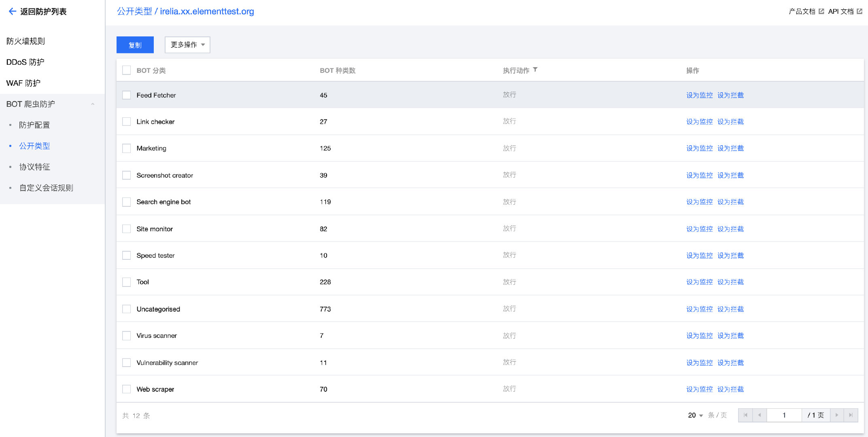This screenshot has height=437, width=868.
Task: Tick the Feed Fetcher row checkbox
Action: click(x=127, y=95)
